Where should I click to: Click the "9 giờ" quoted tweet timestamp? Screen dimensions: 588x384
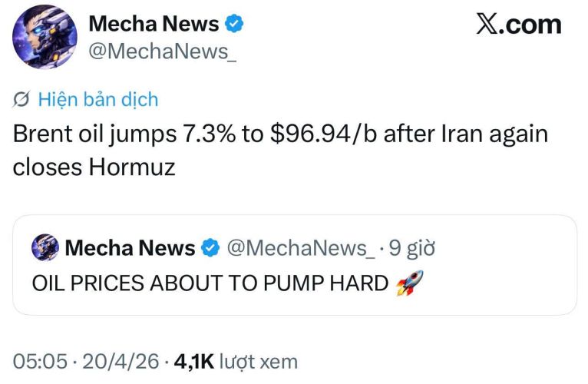[x=414, y=247]
